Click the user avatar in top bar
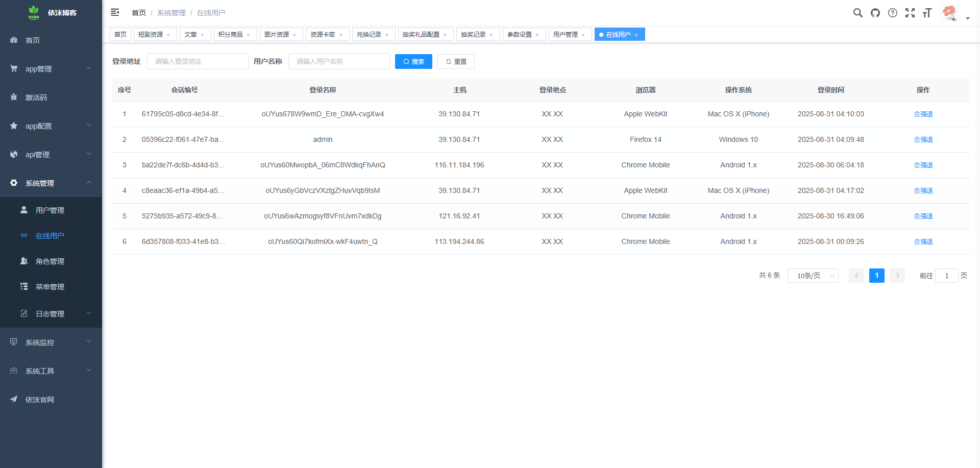Screen dimensions: 980x468 coord(949,13)
